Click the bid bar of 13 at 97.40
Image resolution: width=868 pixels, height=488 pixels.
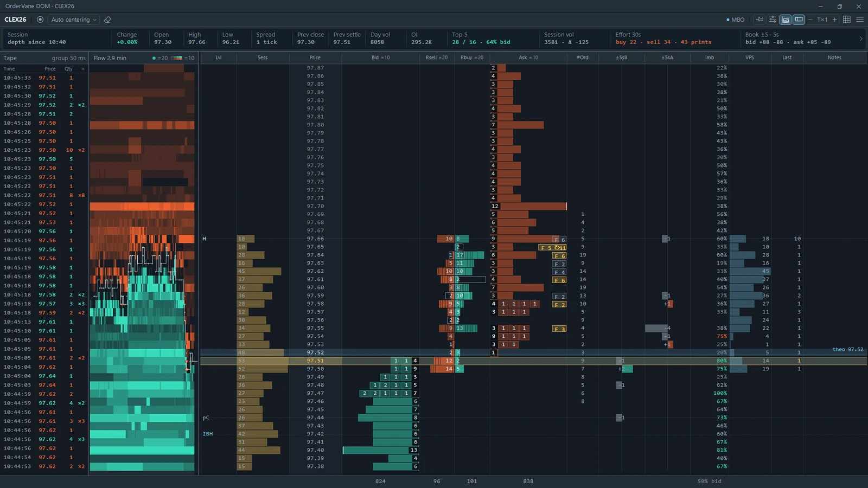pos(376,450)
